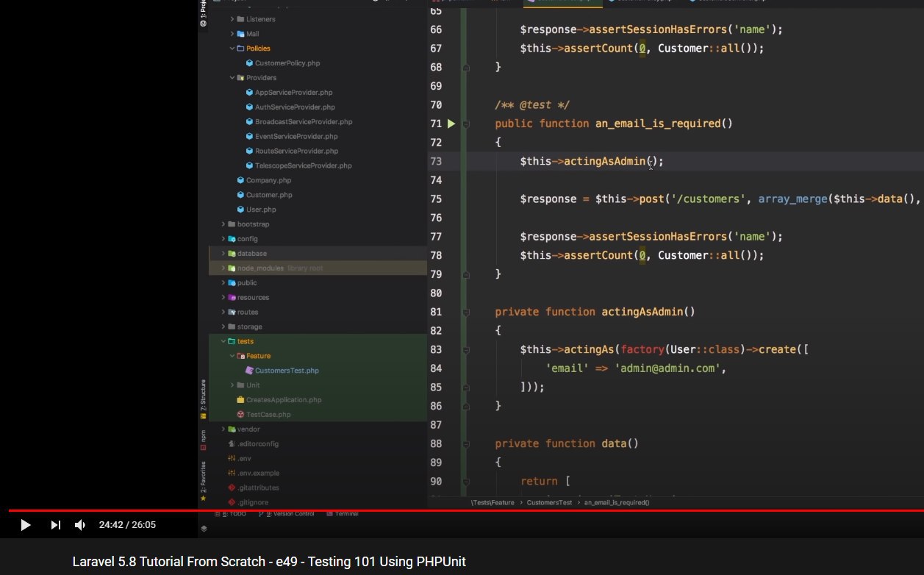
Task: Select the Feature folder
Action: [x=259, y=356]
